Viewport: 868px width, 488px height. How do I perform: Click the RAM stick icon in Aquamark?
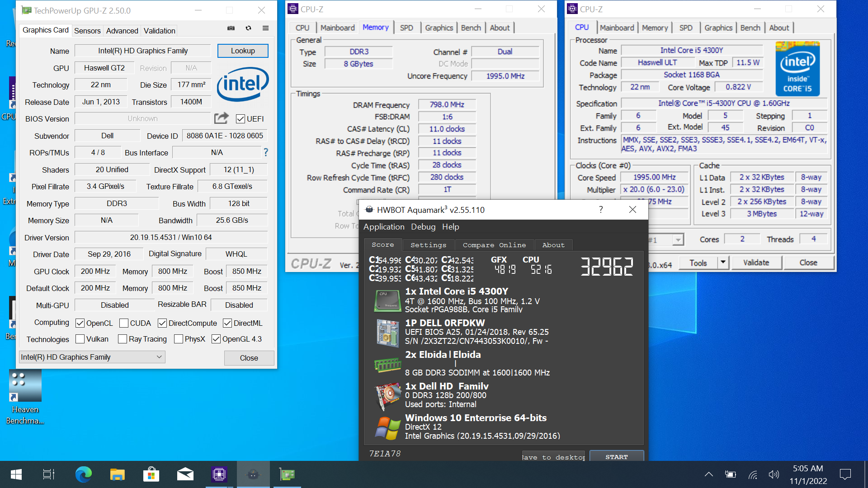[387, 364]
